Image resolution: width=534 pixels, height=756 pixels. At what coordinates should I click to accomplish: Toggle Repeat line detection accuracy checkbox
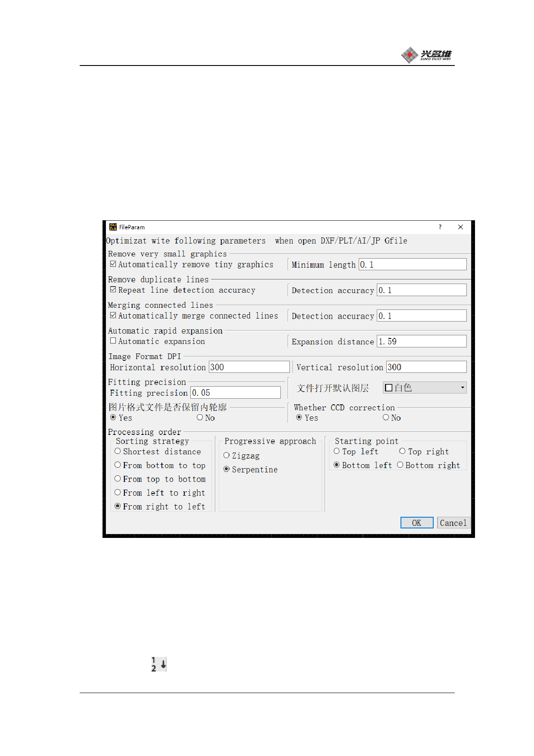pyautogui.click(x=113, y=290)
